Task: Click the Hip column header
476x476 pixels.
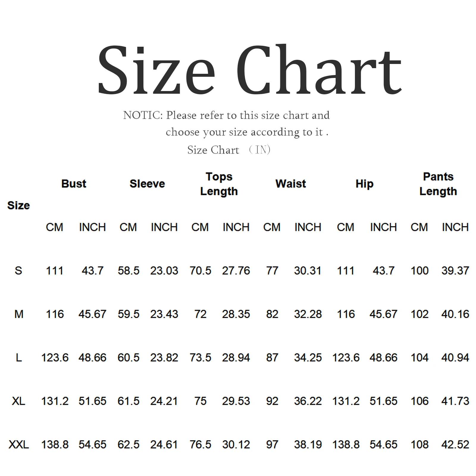Action: coord(364,184)
